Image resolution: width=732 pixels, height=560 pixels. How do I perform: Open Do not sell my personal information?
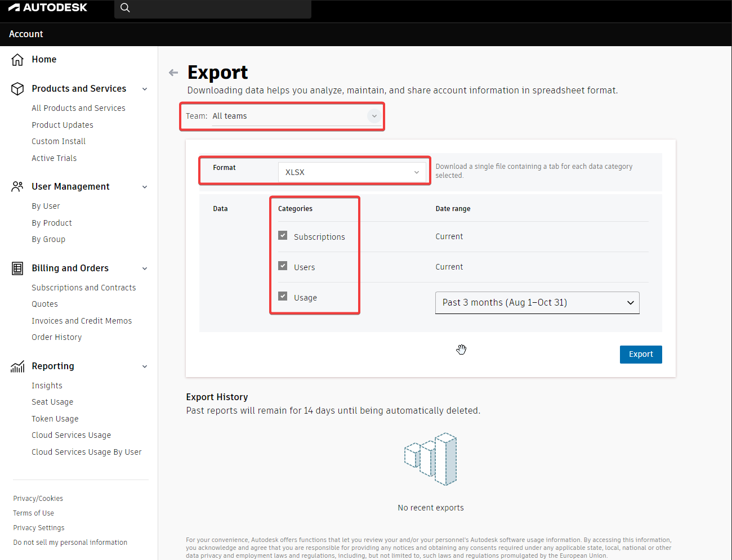(x=70, y=543)
